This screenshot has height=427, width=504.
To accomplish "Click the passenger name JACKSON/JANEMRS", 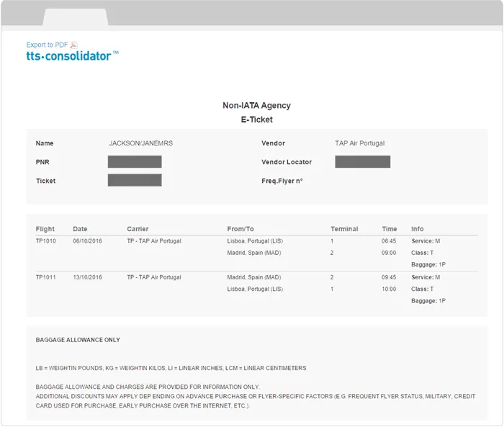I will 141,143.
